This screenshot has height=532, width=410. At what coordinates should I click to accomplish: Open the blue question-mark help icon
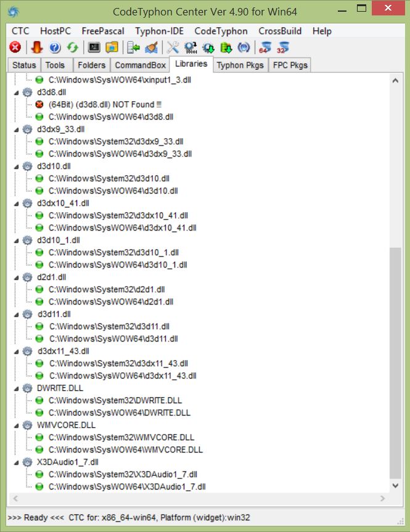coord(55,47)
